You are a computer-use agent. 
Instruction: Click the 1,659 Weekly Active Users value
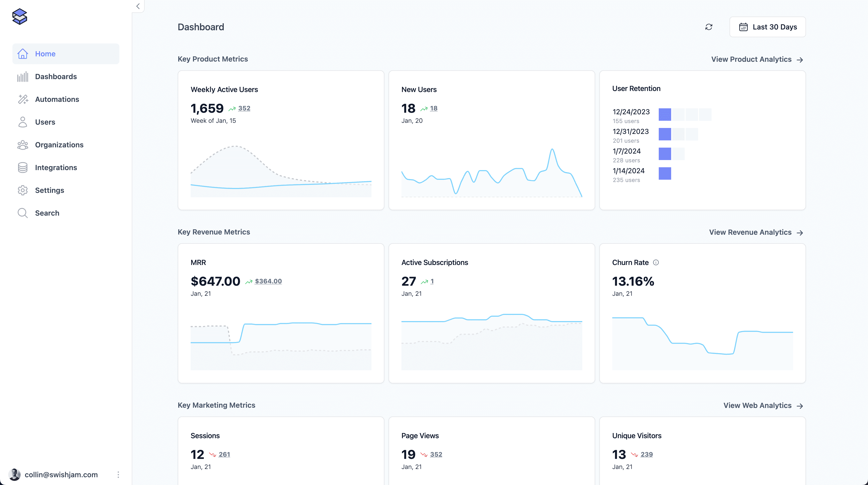point(207,108)
